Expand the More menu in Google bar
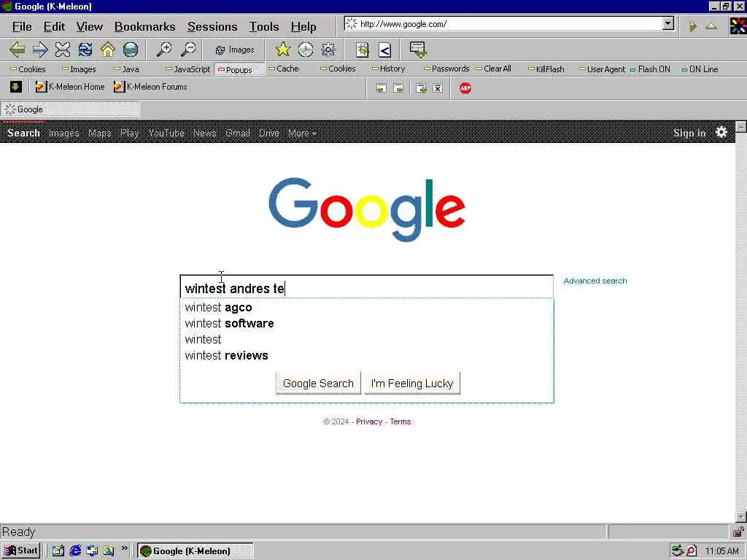 click(302, 133)
